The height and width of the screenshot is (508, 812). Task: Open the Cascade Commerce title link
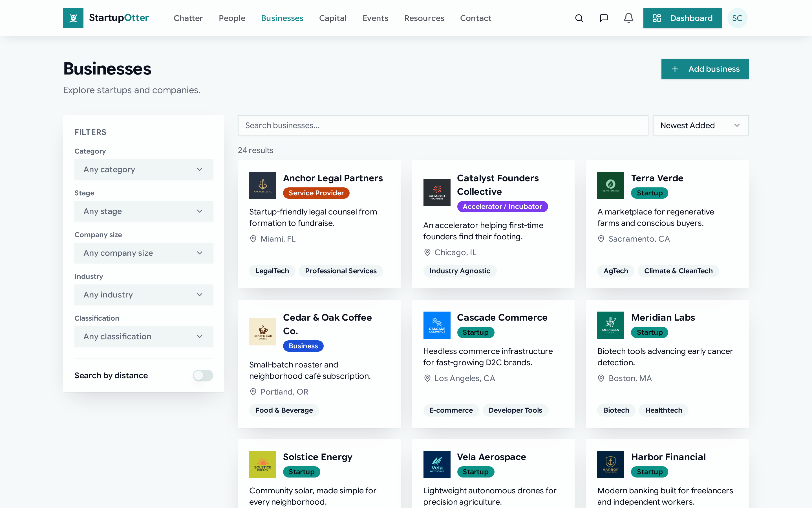click(x=502, y=317)
